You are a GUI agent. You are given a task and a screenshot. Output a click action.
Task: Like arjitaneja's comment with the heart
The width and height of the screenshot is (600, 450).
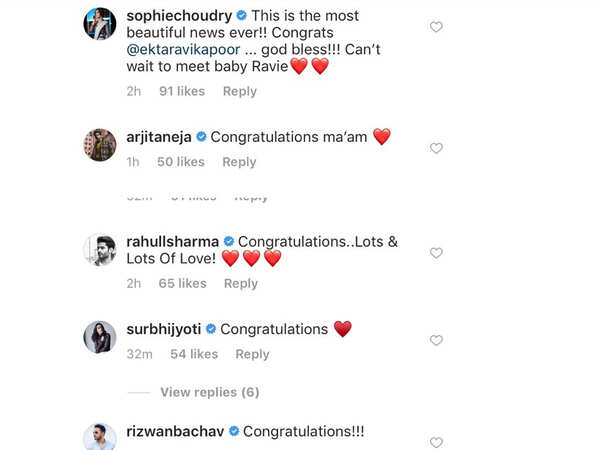[436, 148]
